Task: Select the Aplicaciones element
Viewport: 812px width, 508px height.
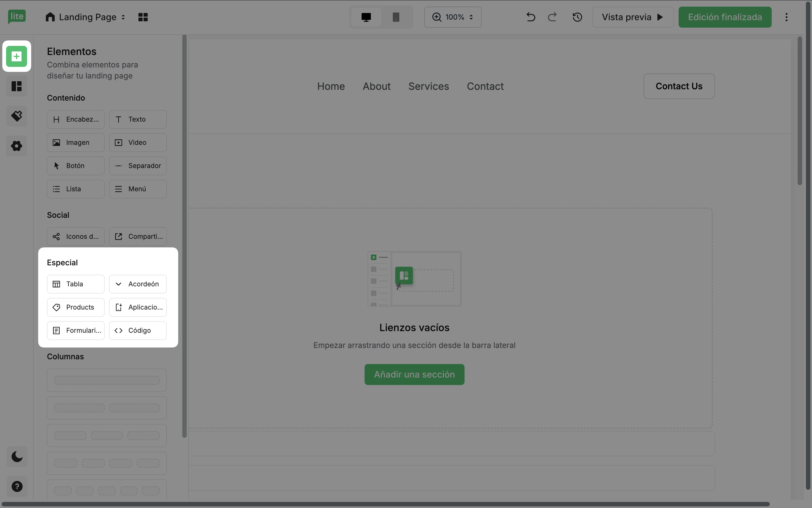Action: [138, 307]
